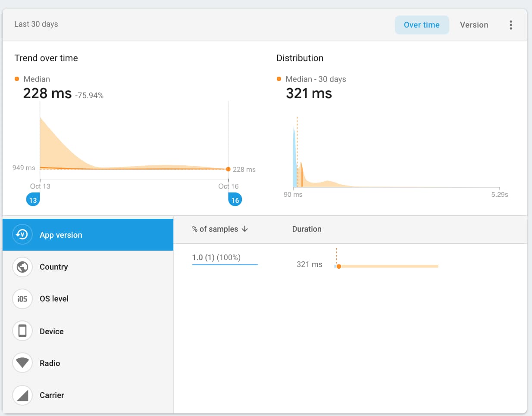
Task: Click the end date handle 16
Action: click(x=235, y=200)
